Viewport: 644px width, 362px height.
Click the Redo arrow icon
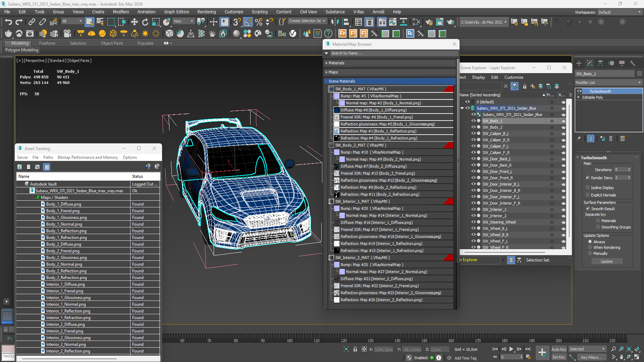[x=19, y=22]
